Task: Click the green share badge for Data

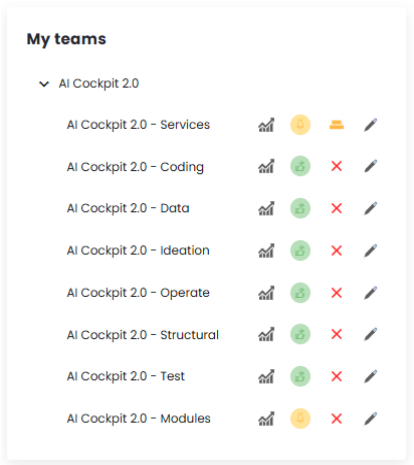Action: (x=300, y=208)
